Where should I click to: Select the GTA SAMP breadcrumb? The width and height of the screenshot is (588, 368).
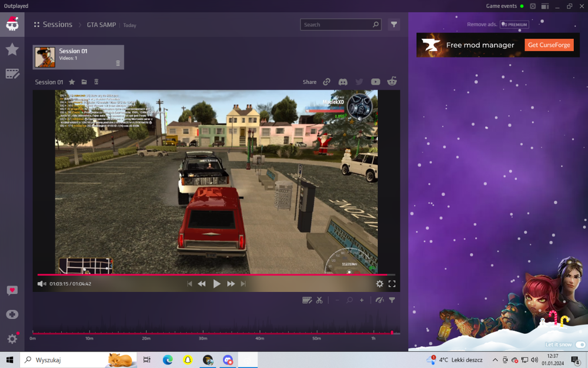click(101, 25)
